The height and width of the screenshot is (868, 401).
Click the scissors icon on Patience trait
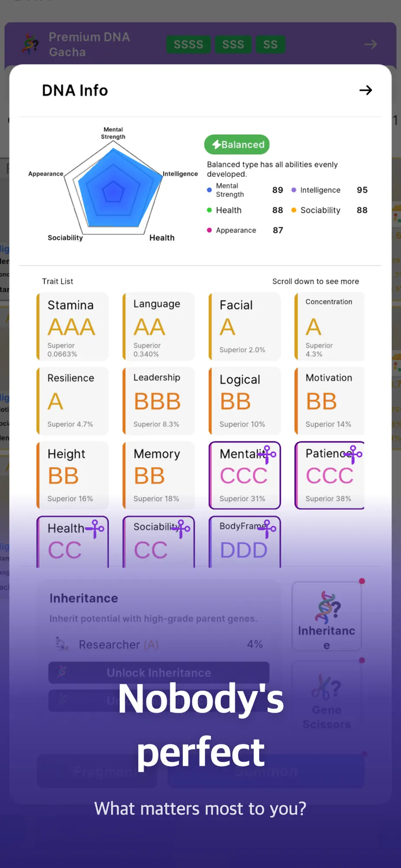pos(353,454)
